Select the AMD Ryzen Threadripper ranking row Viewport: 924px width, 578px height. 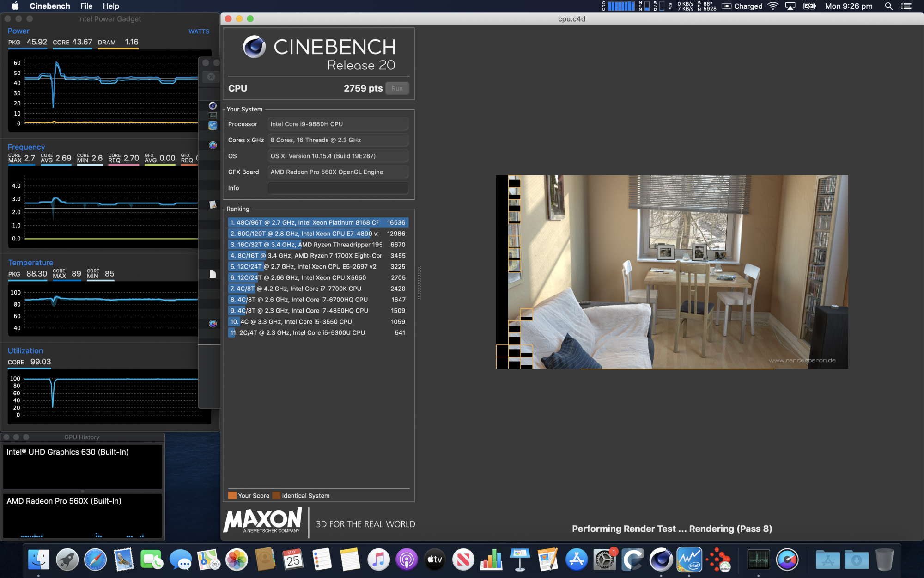[x=318, y=245]
